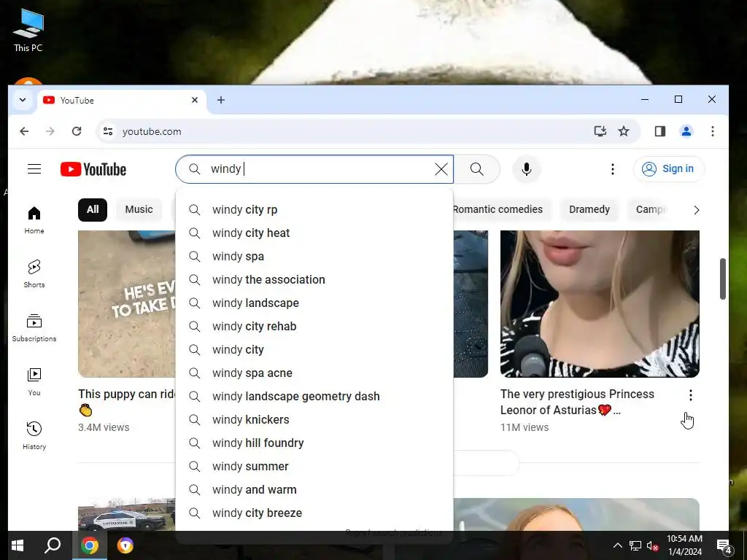Open History in the sidebar
747x560 pixels.
coord(34,436)
